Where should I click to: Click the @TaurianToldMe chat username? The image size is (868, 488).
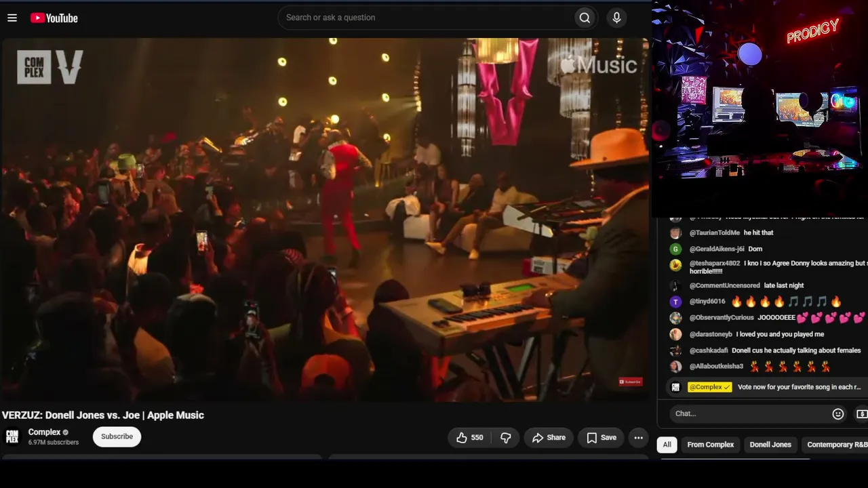click(x=715, y=232)
